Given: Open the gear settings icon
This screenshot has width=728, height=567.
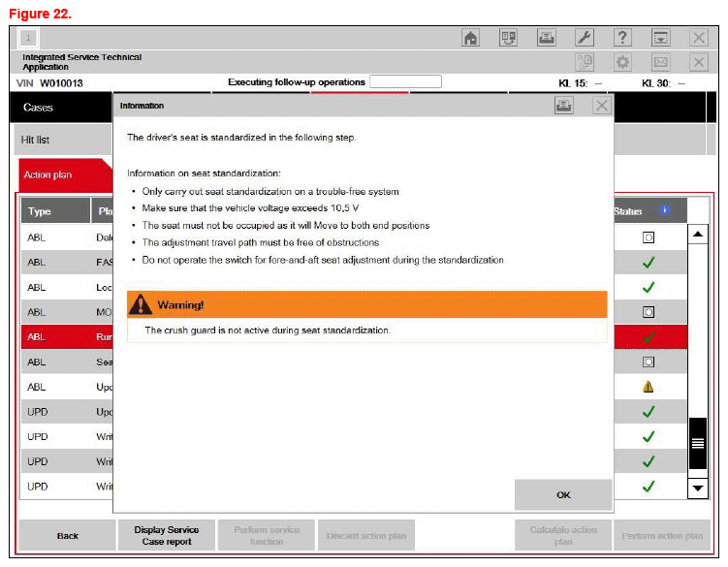Looking at the screenshot, I should tap(622, 62).
